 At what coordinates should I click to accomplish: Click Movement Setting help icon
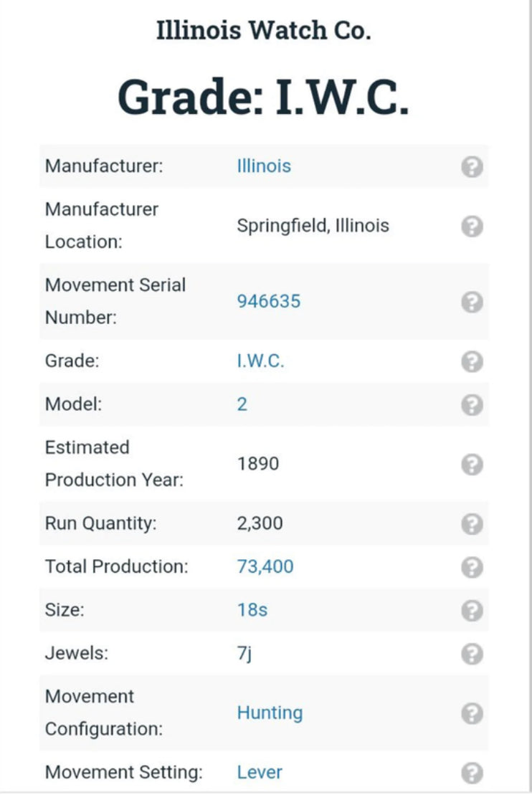pyautogui.click(x=471, y=773)
